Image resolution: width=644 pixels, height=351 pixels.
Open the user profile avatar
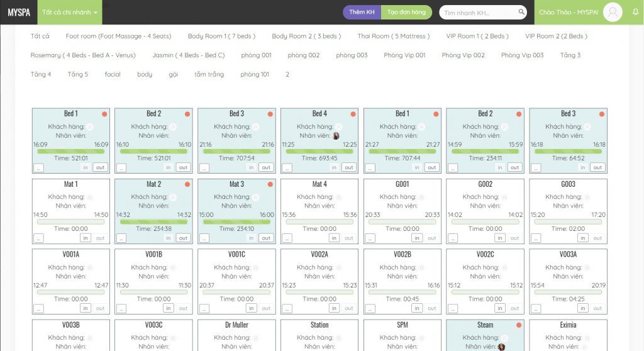pos(613,13)
